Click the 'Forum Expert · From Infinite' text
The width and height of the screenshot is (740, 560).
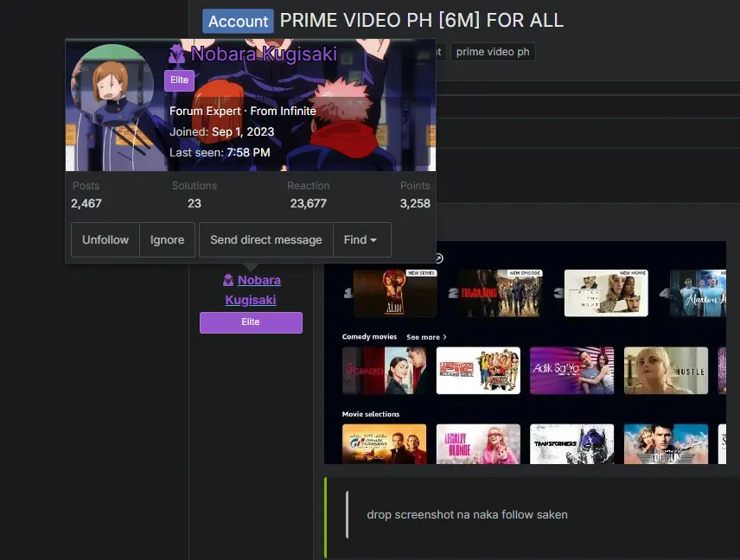coord(243,111)
